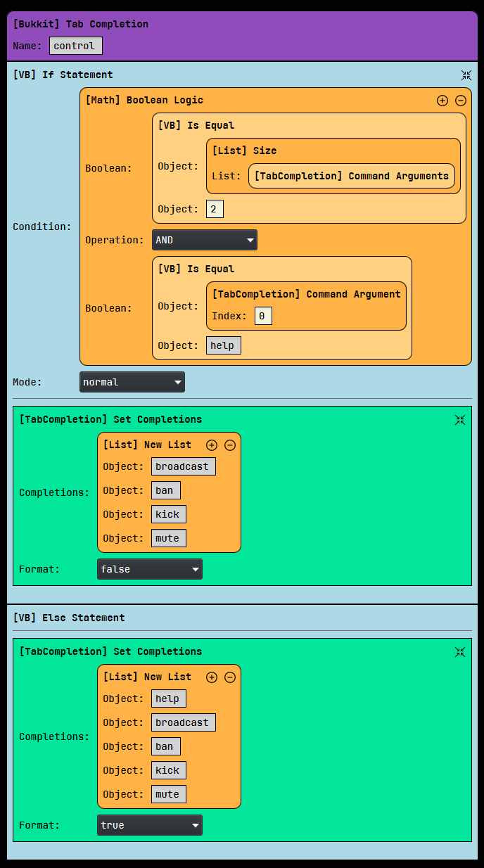Click the Operation: label
This screenshot has width=484, height=868.
pos(115,240)
